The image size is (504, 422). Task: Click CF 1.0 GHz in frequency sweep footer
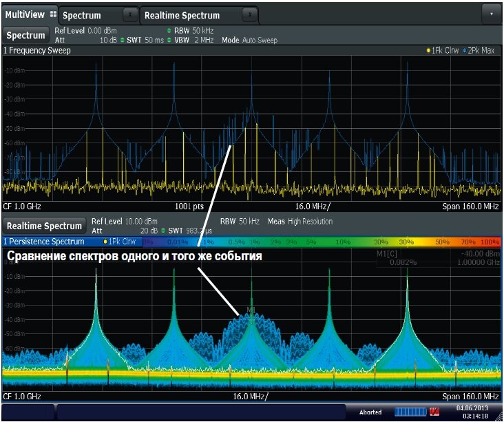click(22, 207)
